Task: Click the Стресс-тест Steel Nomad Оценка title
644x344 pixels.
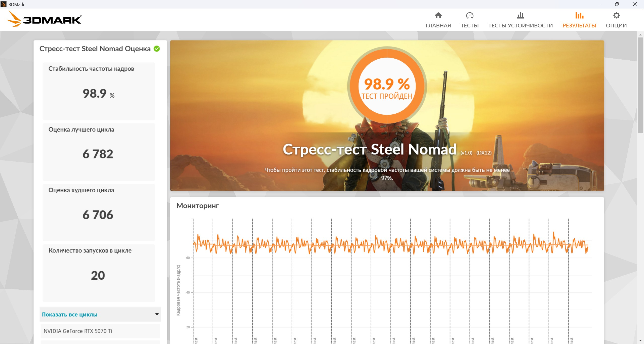Action: (x=95, y=49)
